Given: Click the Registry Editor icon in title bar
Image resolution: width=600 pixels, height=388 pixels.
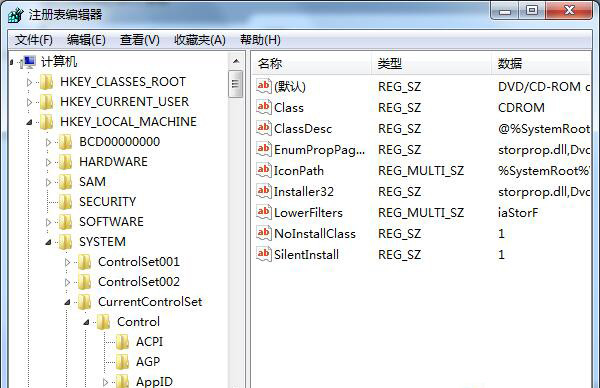Looking at the screenshot, I should (16, 15).
